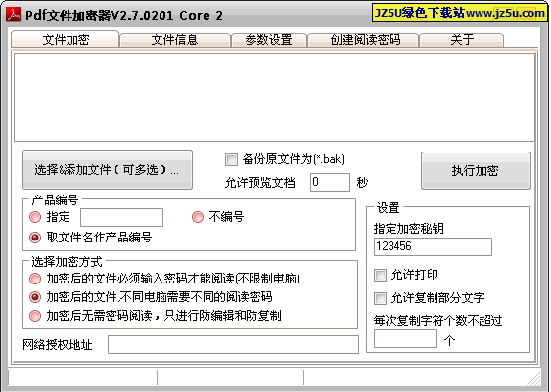Choose 加密后的文件必须输入密码才能阅读 option

coord(35,279)
